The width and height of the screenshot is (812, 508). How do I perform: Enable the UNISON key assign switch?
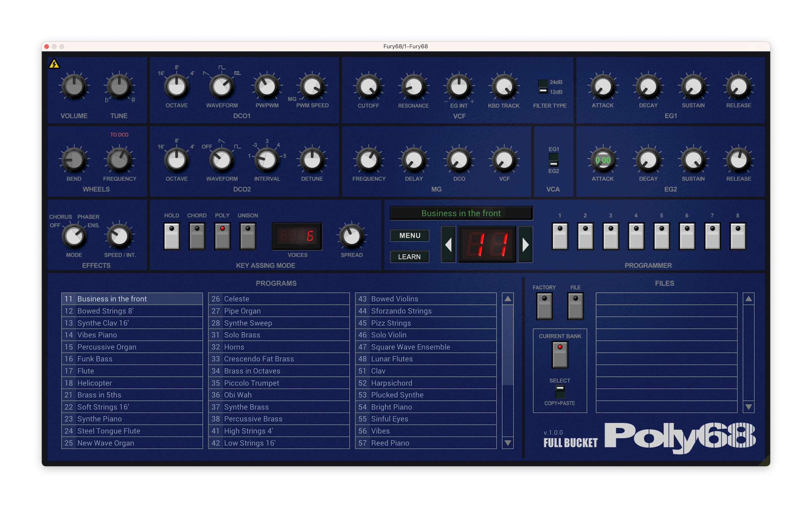248,236
